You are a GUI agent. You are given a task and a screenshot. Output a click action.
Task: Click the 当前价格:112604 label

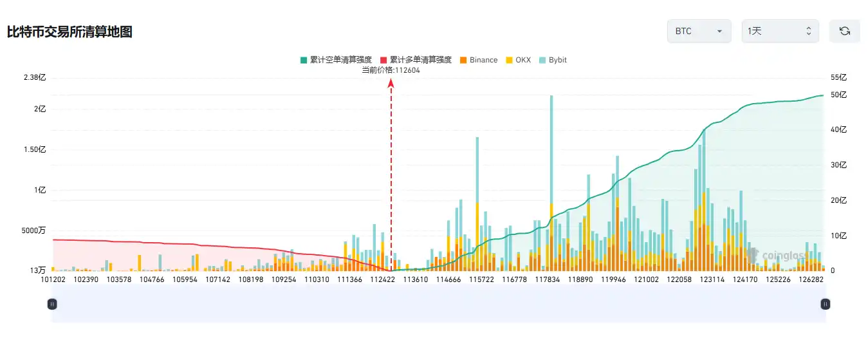point(391,70)
